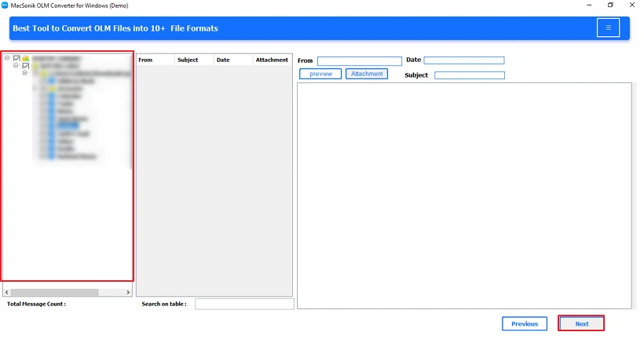Restore down the application window
The image size is (644, 343).
point(610,5)
